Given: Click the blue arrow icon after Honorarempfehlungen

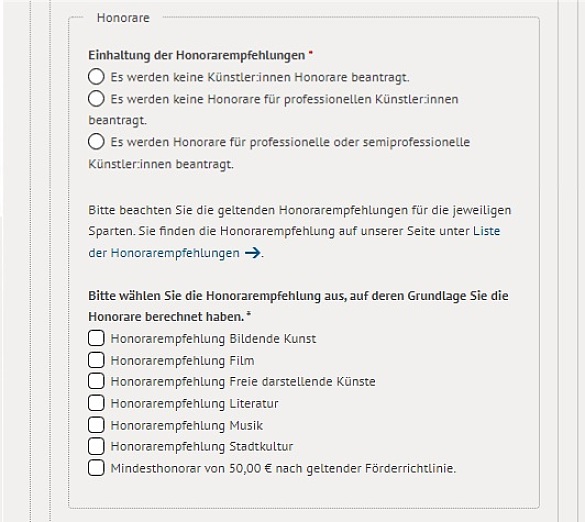Looking at the screenshot, I should pos(253,253).
